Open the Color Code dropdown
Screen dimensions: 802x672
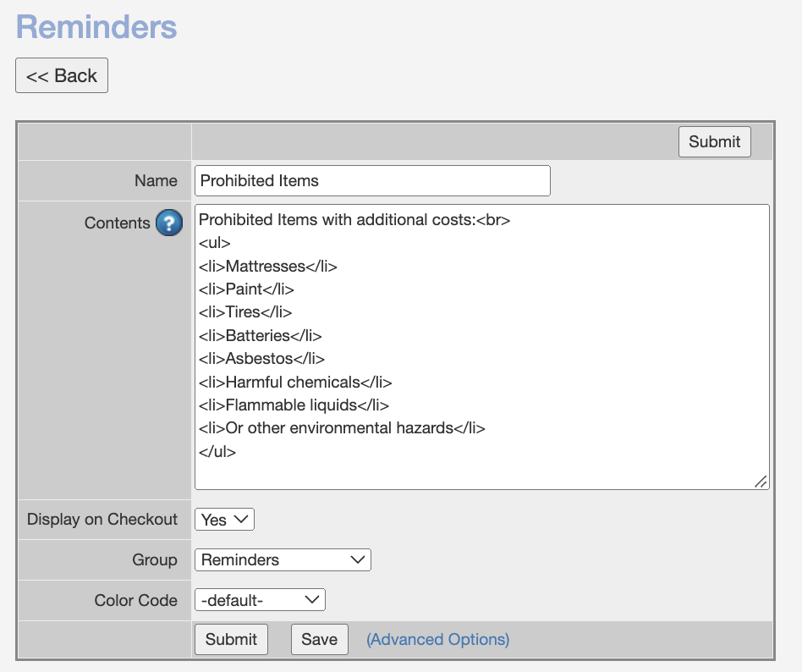click(x=260, y=601)
